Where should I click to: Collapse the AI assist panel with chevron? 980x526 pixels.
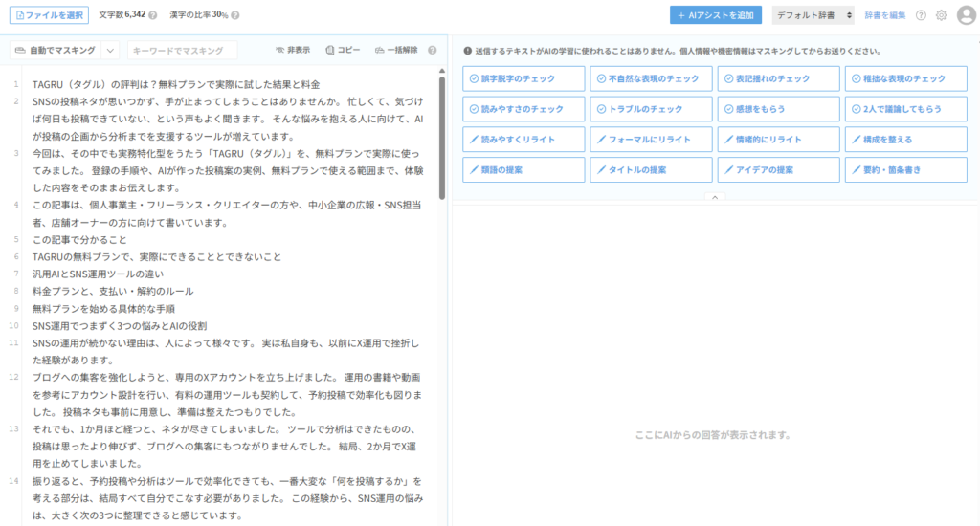(x=715, y=197)
